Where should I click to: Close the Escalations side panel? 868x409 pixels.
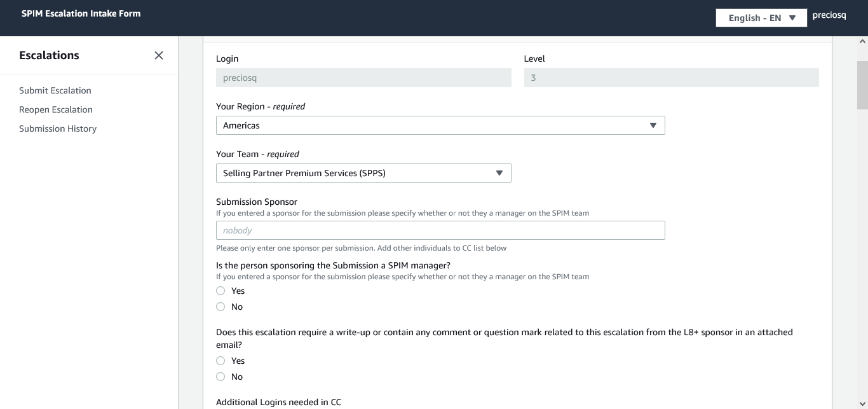click(x=159, y=55)
